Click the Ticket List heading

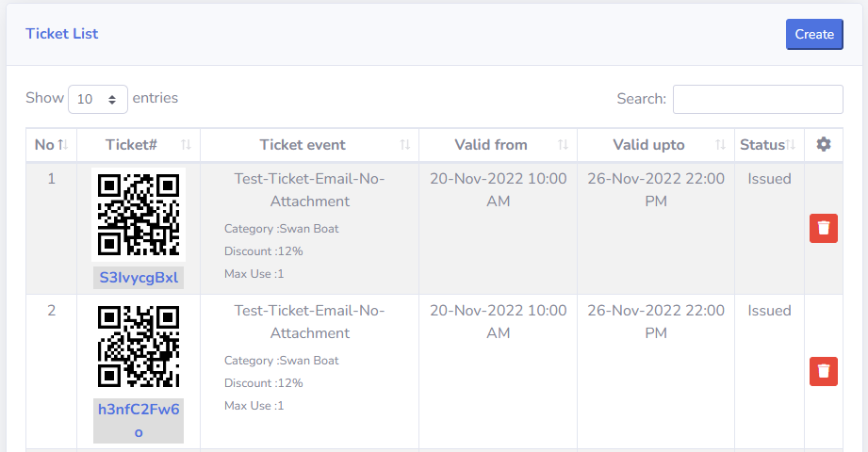click(x=62, y=34)
